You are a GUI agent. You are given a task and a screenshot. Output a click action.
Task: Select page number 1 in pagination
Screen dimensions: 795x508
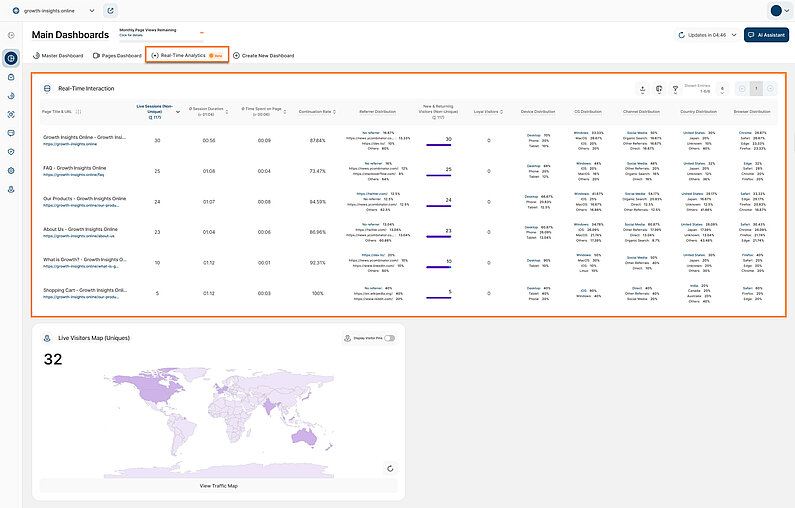tap(756, 89)
